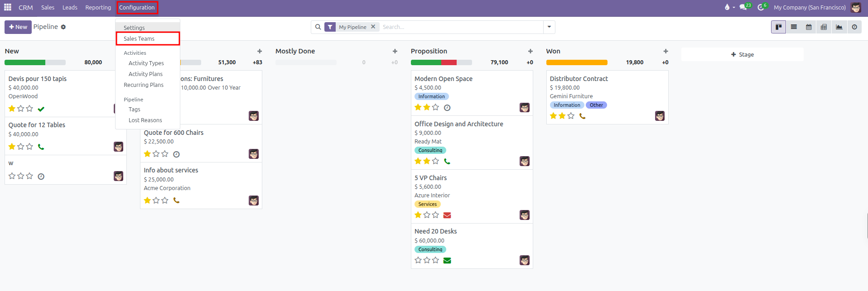Click salesperson avatar on Need 20 Desks card

[x=525, y=260]
